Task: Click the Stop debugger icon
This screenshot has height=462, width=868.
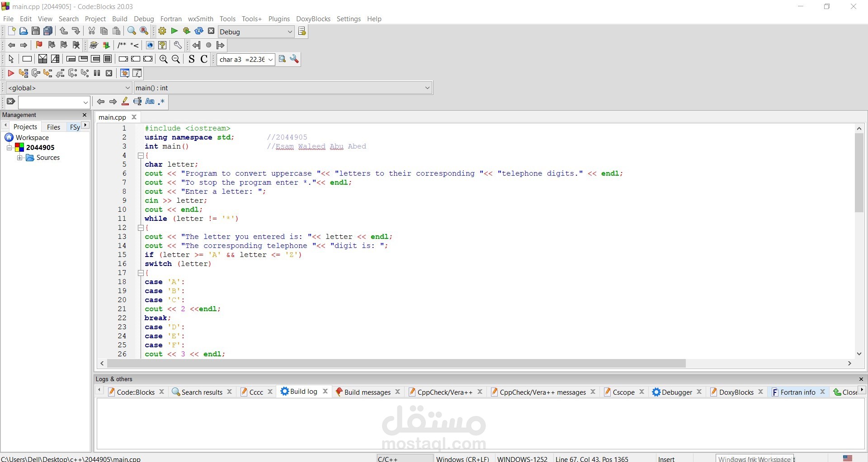Action: tap(109, 73)
